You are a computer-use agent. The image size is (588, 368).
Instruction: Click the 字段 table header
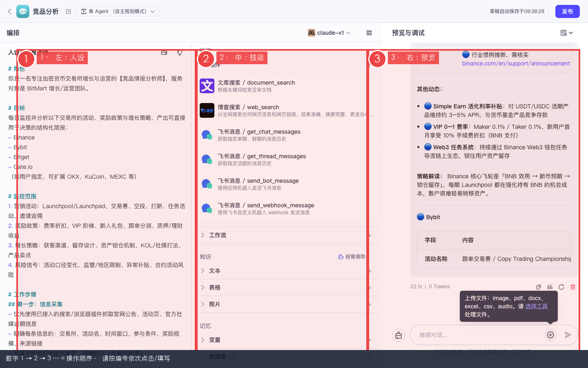[x=430, y=240]
